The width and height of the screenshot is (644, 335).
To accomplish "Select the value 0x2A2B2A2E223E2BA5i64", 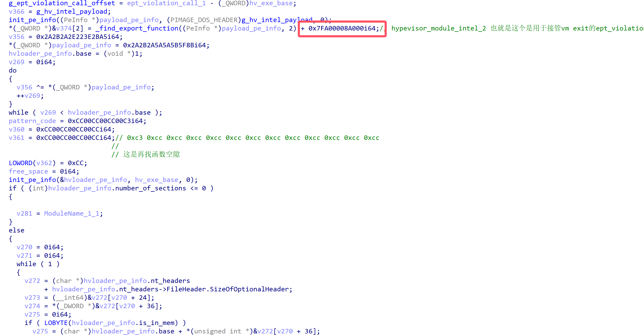I will coord(78,37).
